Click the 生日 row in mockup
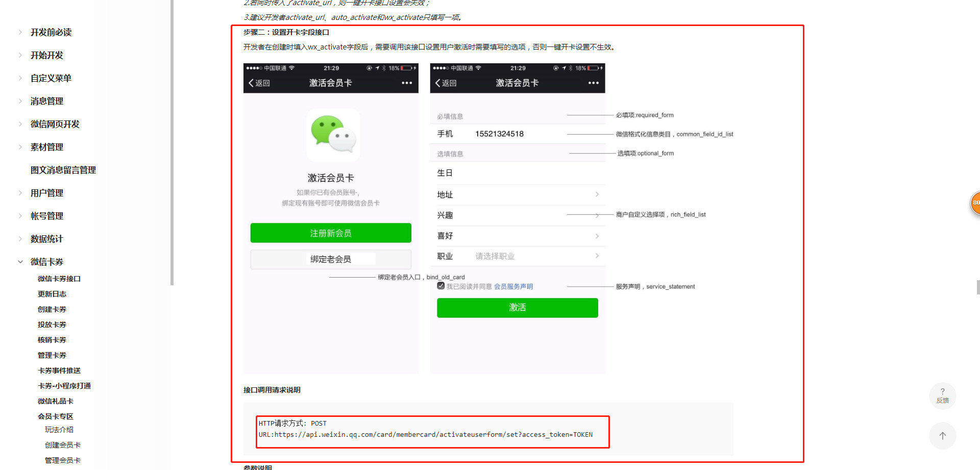 tap(518, 173)
